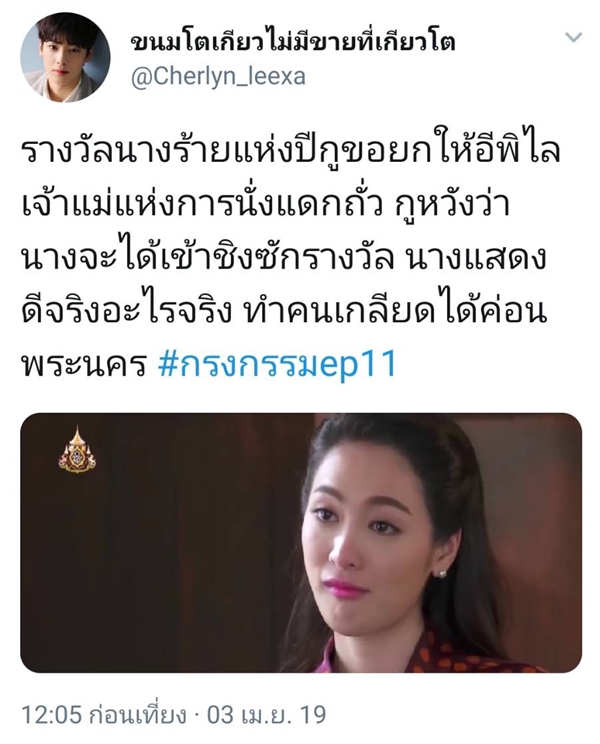Click the phrase ดีจริงอะไรจริง
Screen dimensions: 600x744
tap(126, 313)
